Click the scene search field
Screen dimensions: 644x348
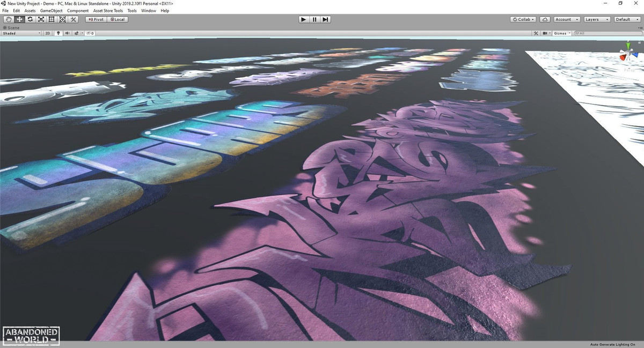tap(608, 33)
